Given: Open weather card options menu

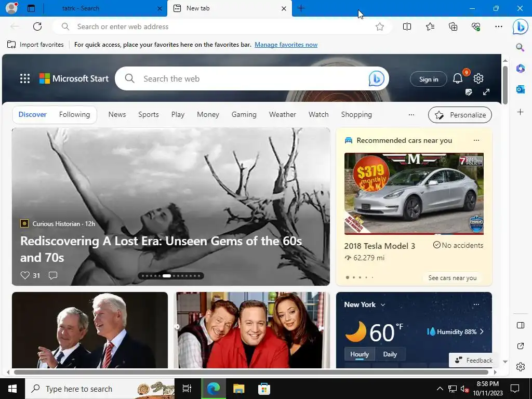Looking at the screenshot, I should click(x=476, y=304).
